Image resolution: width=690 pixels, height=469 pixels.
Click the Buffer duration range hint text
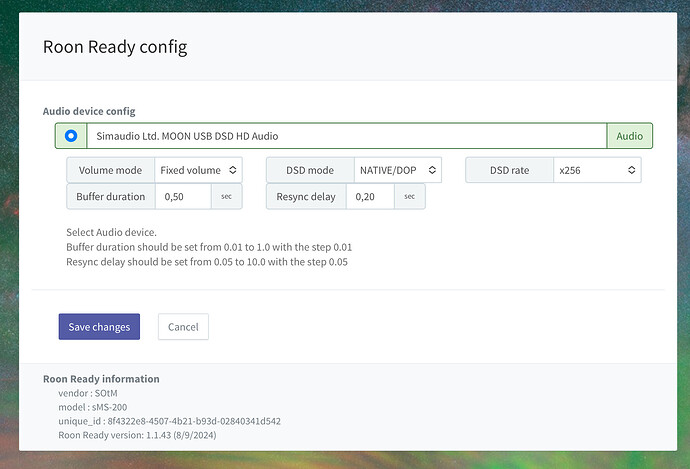click(209, 247)
